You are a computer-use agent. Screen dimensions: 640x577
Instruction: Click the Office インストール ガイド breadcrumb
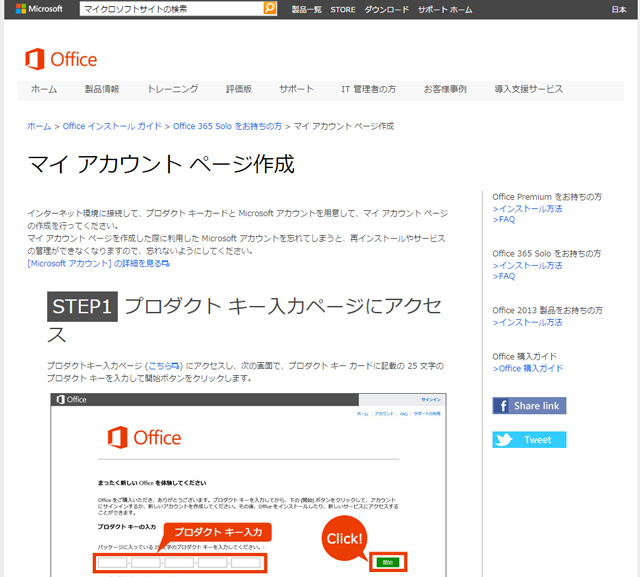point(112,126)
